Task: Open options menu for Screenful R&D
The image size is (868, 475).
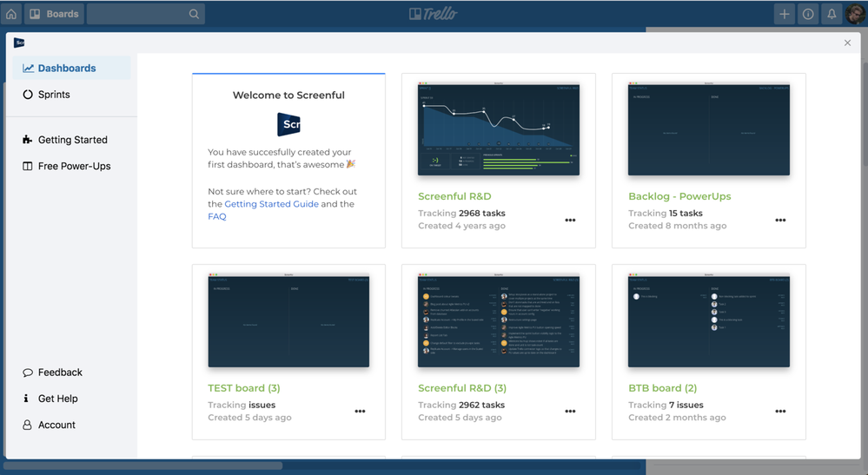Action: pos(570,220)
